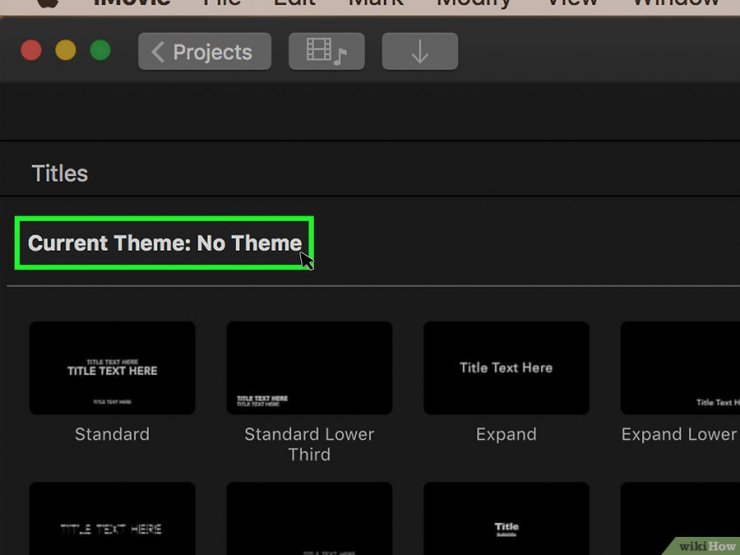Enter full screen with the green button
The width and height of the screenshot is (740, 555).
click(x=100, y=50)
